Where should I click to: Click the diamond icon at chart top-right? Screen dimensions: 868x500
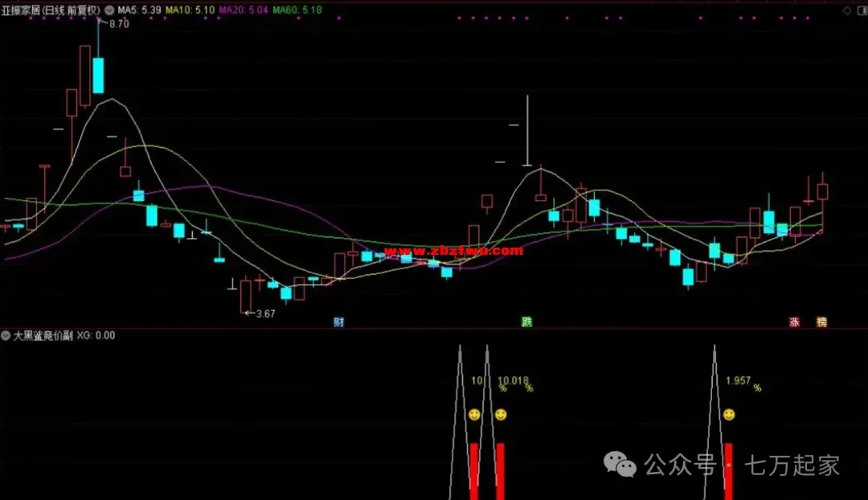point(847,10)
